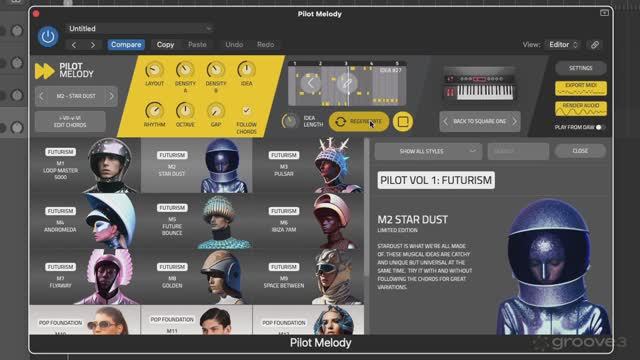Adjust the Idea knob
Image resolution: width=640 pixels, height=360 pixels.
[x=246, y=70]
